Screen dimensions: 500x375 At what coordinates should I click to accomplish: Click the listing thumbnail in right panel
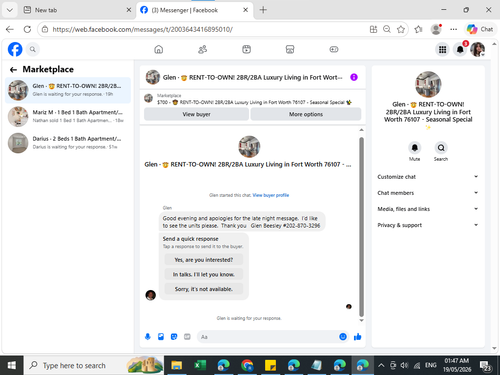428,84
